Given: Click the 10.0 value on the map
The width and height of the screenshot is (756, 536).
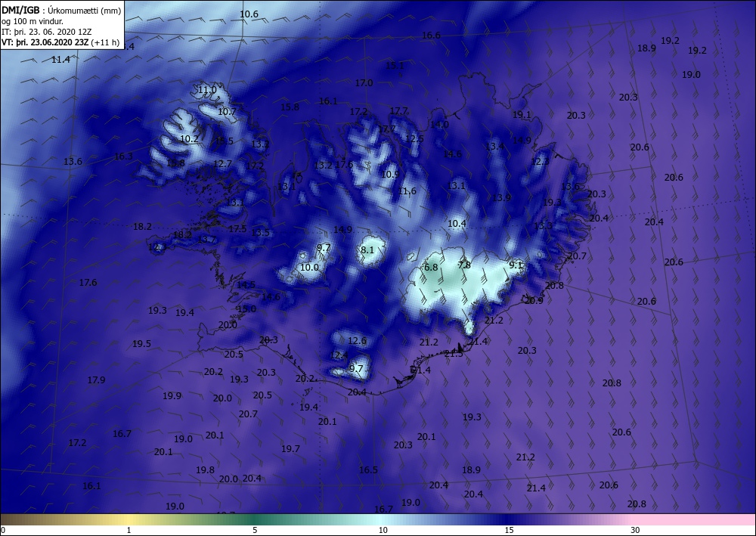Looking at the screenshot, I should [309, 267].
